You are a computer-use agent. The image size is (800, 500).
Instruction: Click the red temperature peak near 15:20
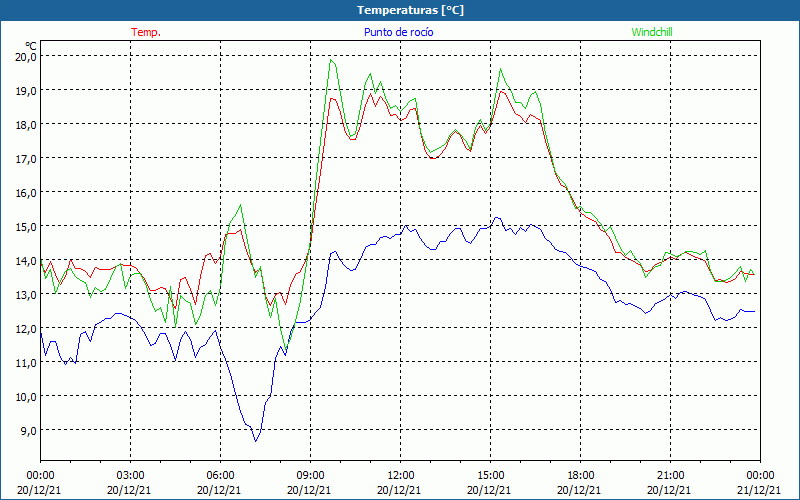501,91
